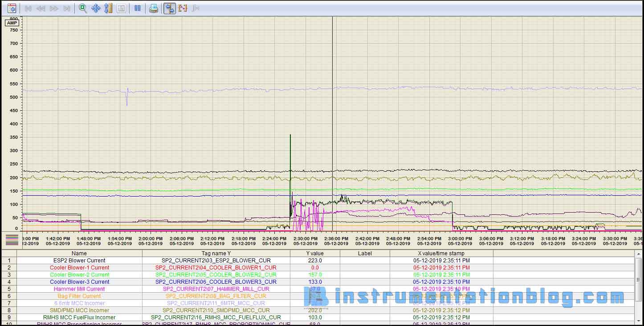Image resolution: width=644 pixels, height=326 pixels.
Task: Activate the zoom area magnifier tool
Action: (x=83, y=8)
